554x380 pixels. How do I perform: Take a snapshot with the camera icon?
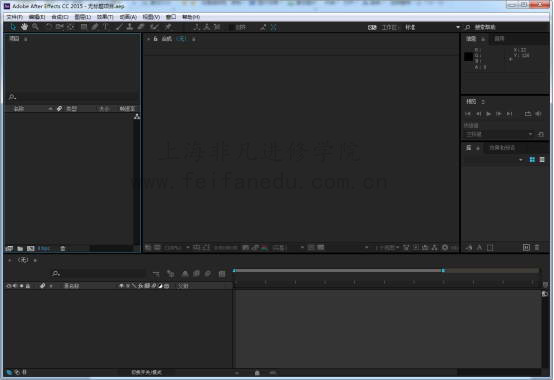pos(246,248)
